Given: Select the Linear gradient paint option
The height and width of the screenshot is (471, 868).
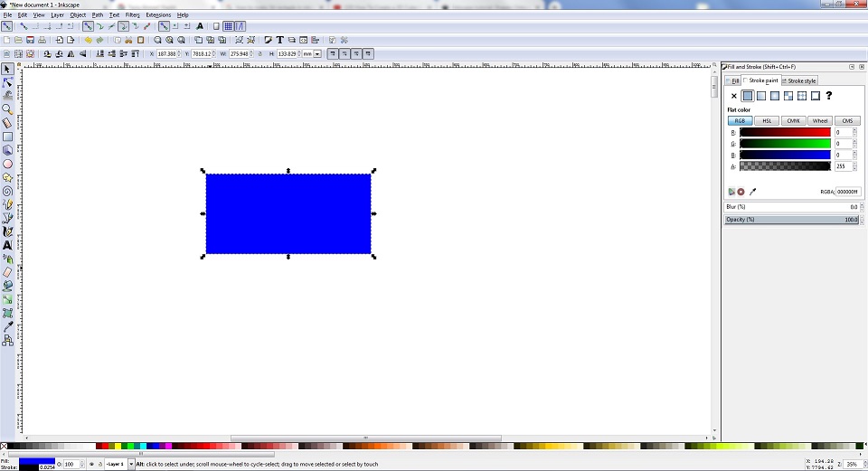Looking at the screenshot, I should (x=761, y=96).
